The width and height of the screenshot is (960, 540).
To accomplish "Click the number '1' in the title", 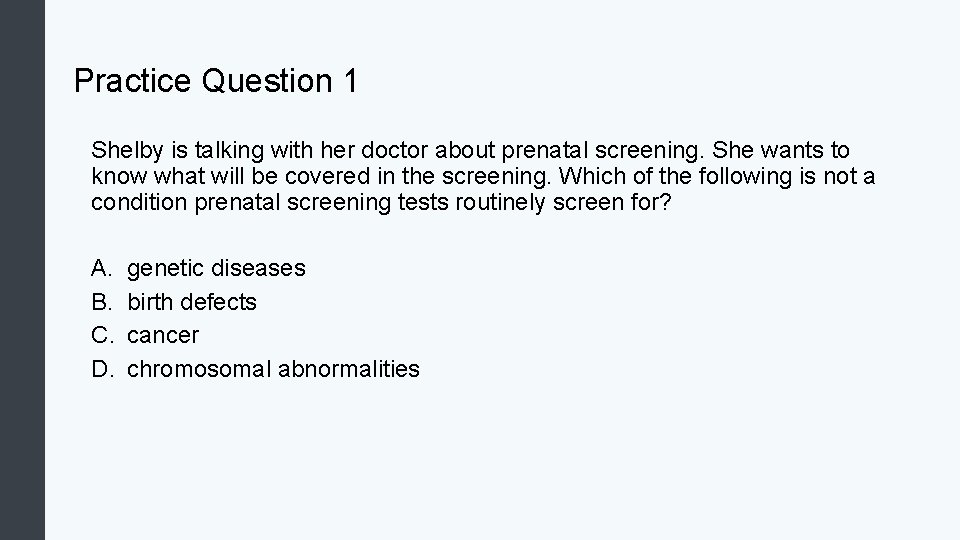I will point(349,81).
